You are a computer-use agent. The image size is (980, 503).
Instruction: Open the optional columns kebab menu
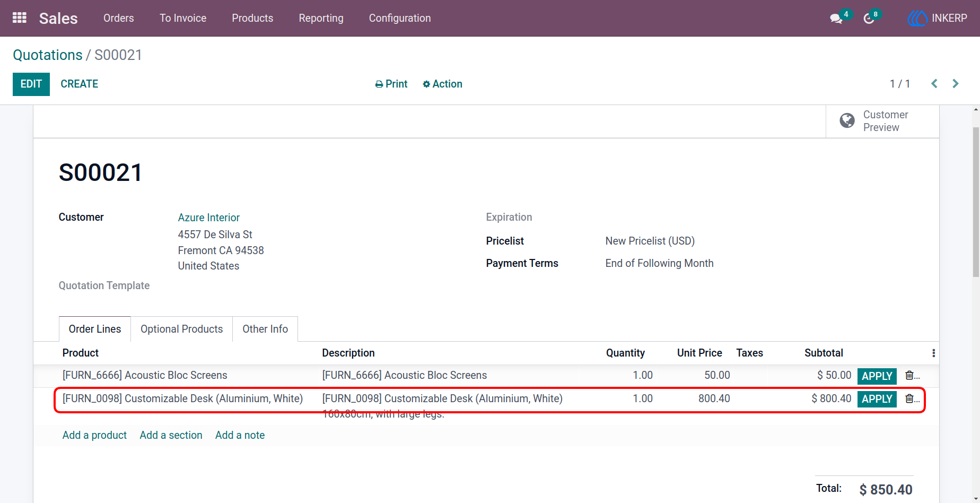coord(933,353)
